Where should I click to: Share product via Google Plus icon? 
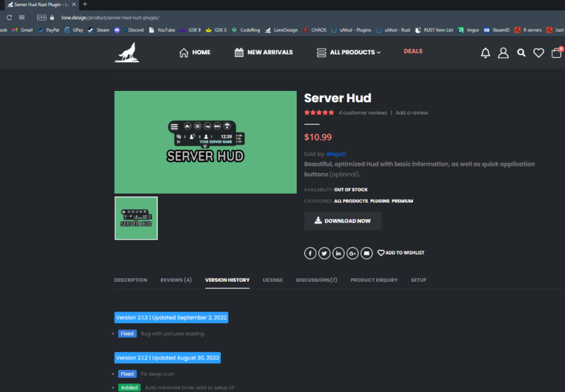coord(353,253)
